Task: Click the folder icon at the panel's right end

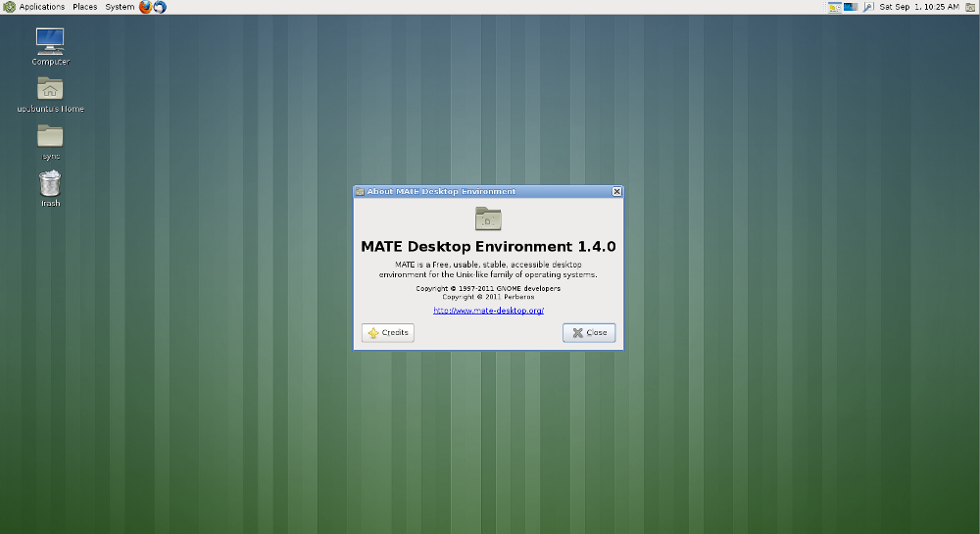Action: pos(970,7)
